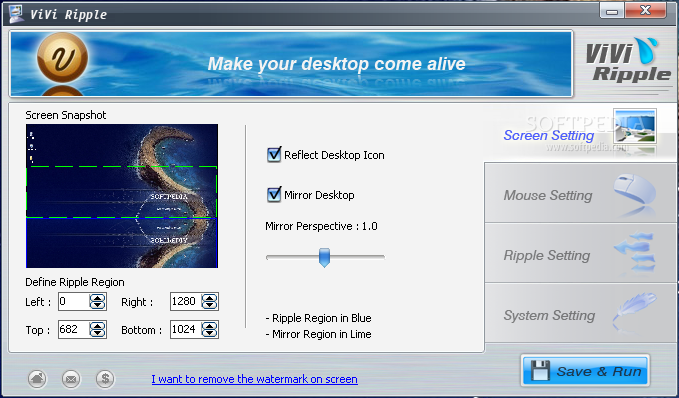
Task: Open the Screen Setting tab
Action: click(x=580, y=133)
